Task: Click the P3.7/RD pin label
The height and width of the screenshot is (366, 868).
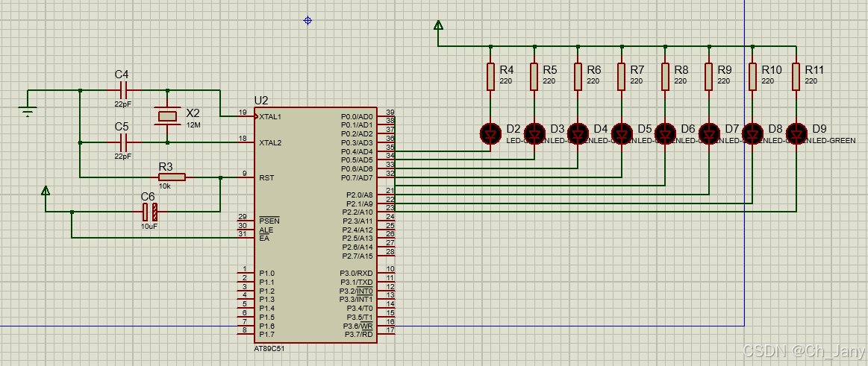Action: click(x=359, y=334)
